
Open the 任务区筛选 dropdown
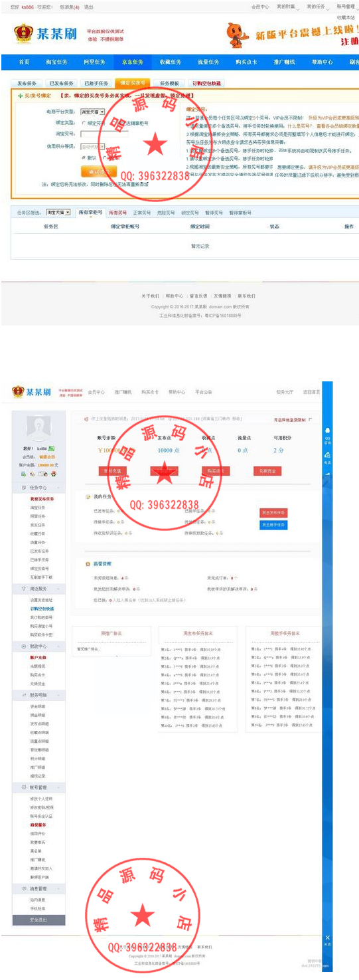pos(58,213)
